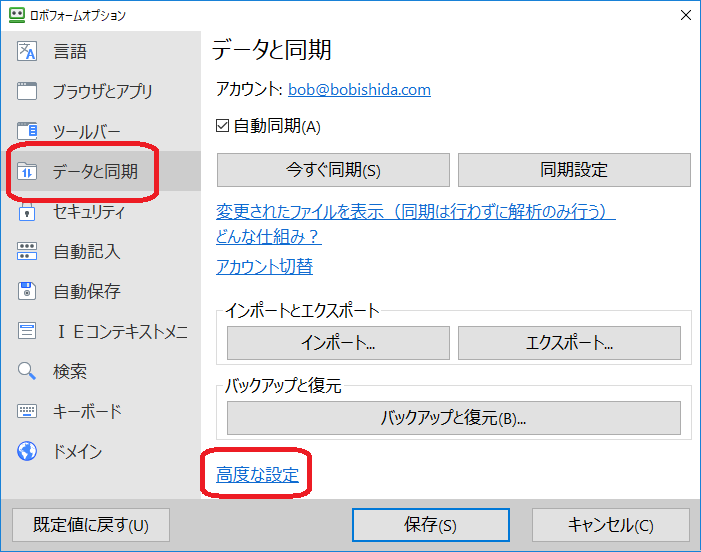
Task: Open the 同期設定 button
Action: pyautogui.click(x=573, y=170)
